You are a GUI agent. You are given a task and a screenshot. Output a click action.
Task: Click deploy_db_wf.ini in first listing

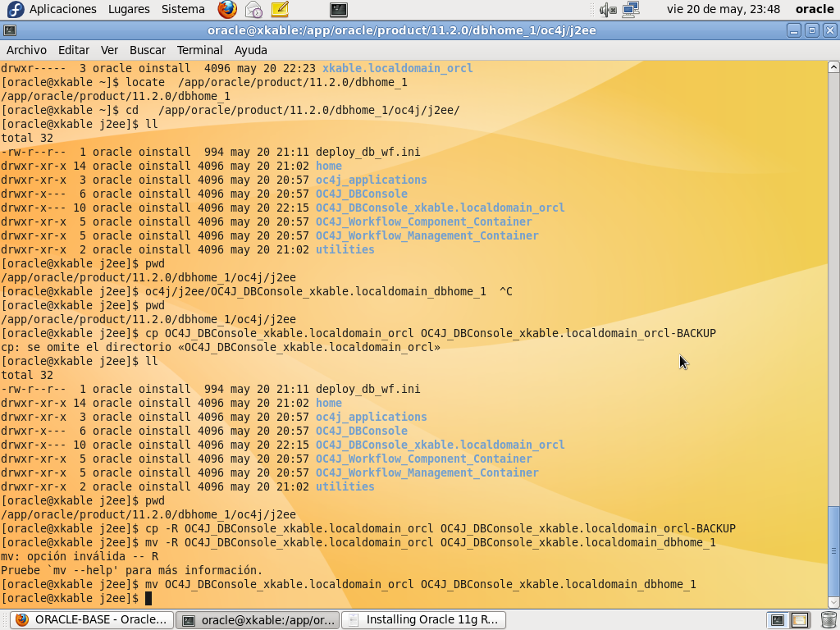click(367, 152)
